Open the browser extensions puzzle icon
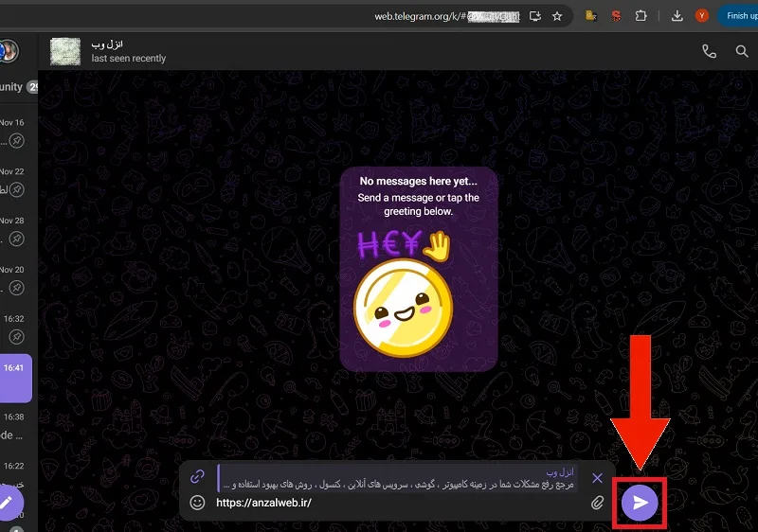The image size is (758, 532). tap(641, 16)
